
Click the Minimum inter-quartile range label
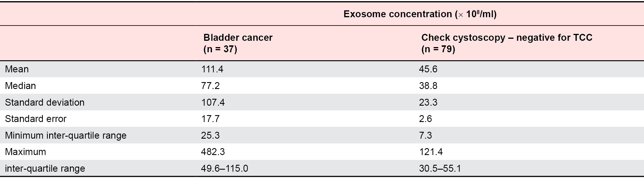coord(66,135)
